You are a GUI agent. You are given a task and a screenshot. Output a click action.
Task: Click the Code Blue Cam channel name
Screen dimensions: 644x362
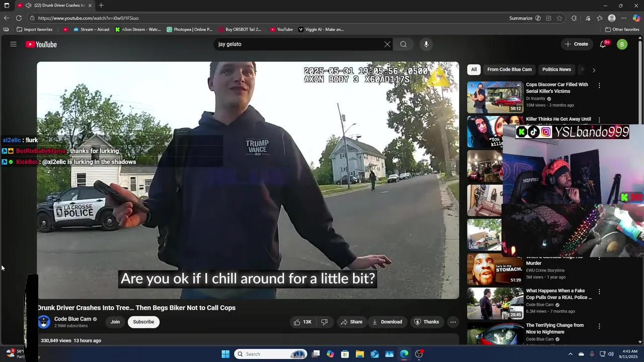tap(72, 319)
